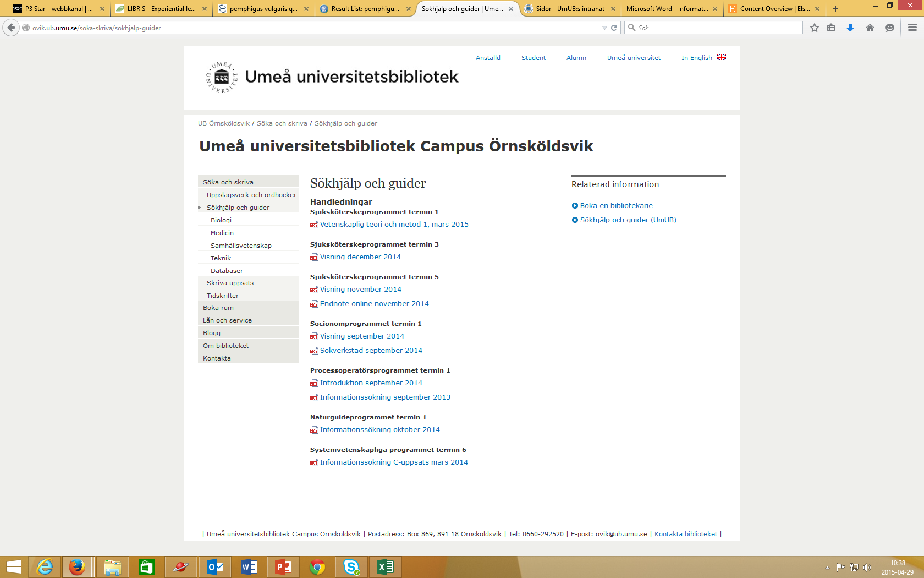Click the Anställd top link
This screenshot has width=924, height=578.
(488, 58)
